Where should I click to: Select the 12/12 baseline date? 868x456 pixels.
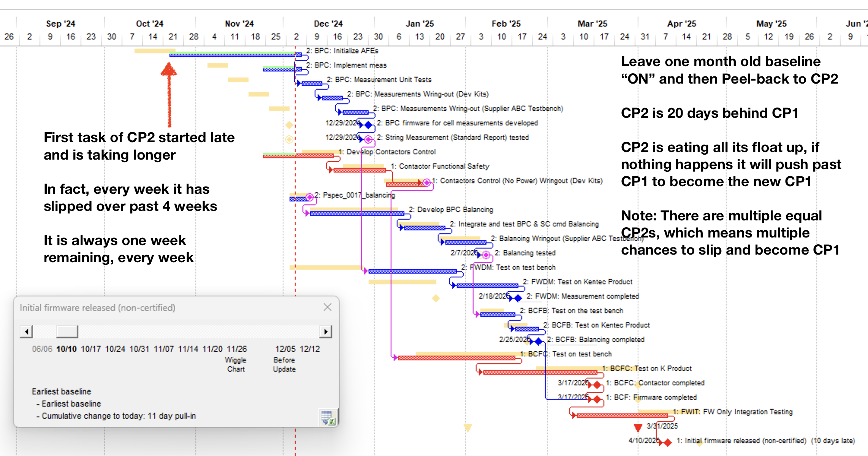(310, 349)
